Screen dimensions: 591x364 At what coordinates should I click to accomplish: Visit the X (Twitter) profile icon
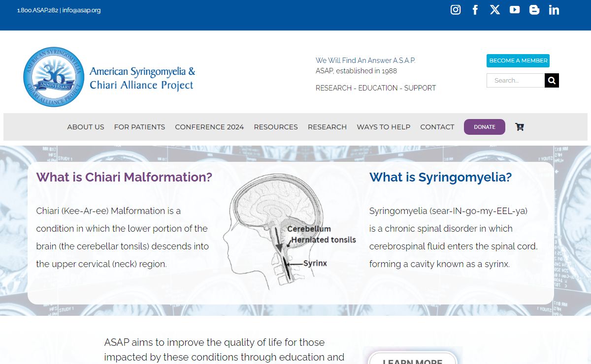[495, 10]
